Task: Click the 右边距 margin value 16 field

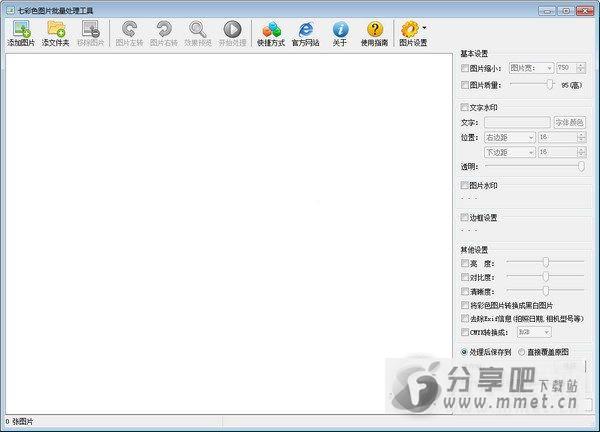Action: (x=558, y=137)
